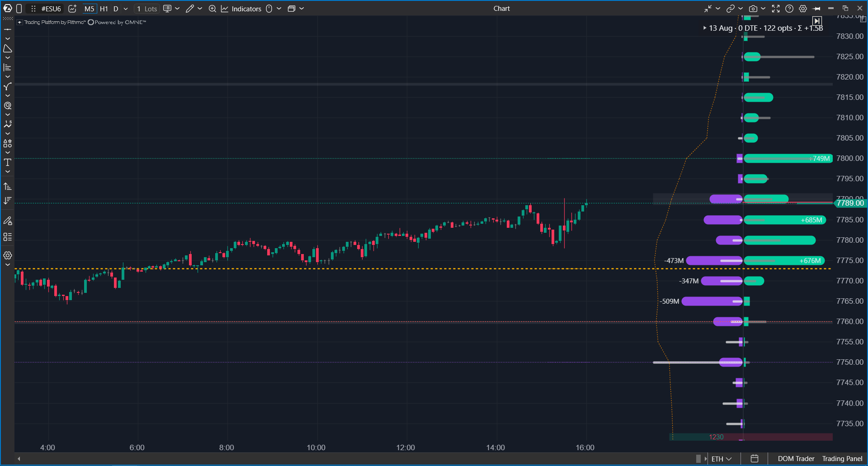This screenshot has width=868, height=466.
Task: Switch to the D daily timeframe
Action: [116, 9]
